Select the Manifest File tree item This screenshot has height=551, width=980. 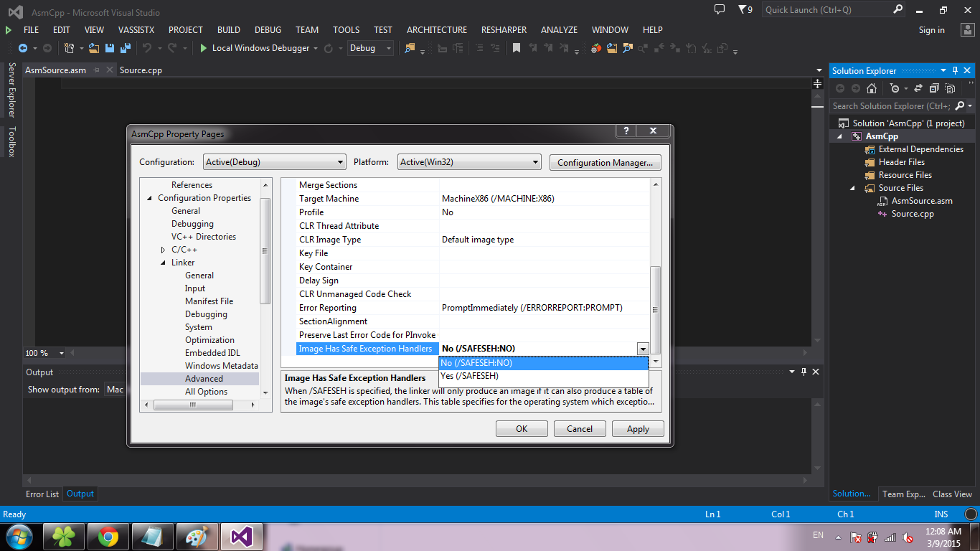209,301
